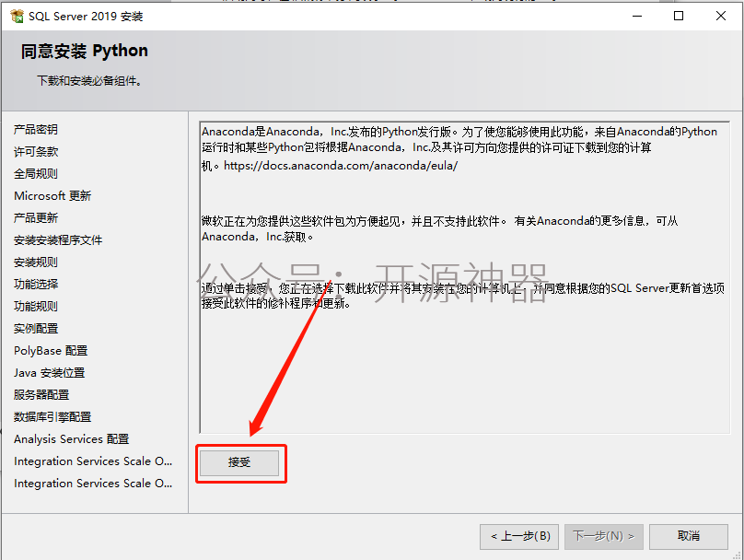
Task: Select the Java 安装位置 step
Action: 50,373
